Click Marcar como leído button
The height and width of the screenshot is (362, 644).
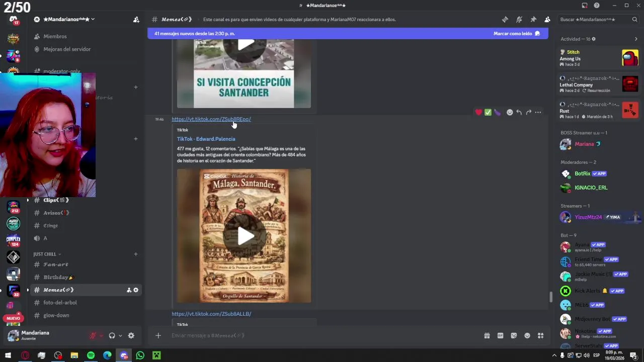pos(516,34)
